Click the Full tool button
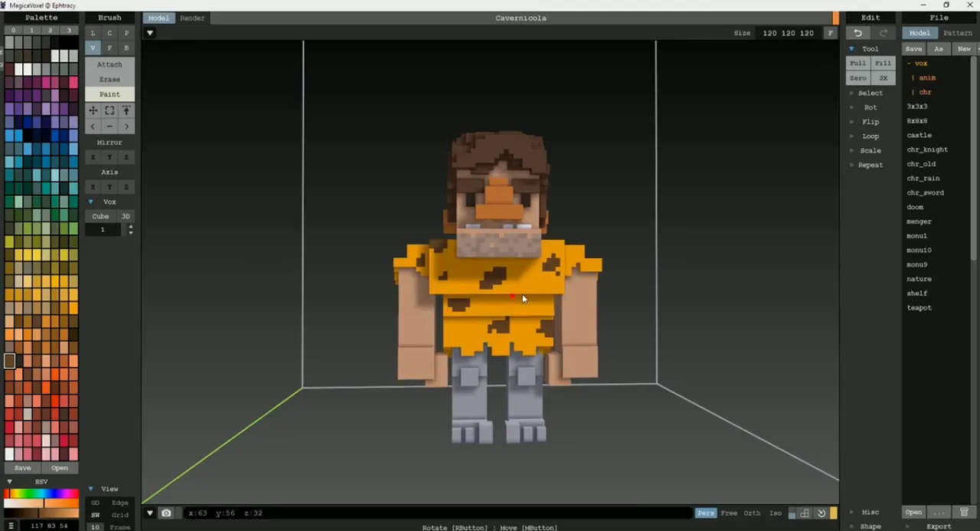 pos(858,64)
